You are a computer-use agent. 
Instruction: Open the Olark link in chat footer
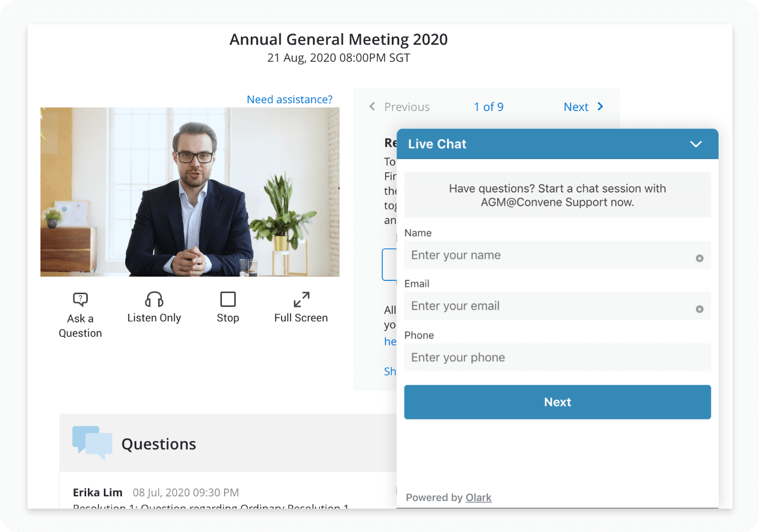(478, 497)
